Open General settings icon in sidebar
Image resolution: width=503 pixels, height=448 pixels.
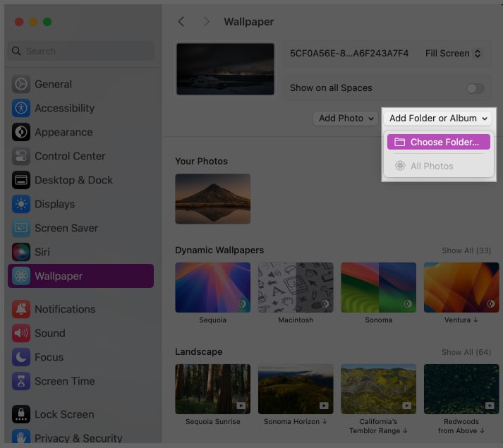[x=21, y=84]
